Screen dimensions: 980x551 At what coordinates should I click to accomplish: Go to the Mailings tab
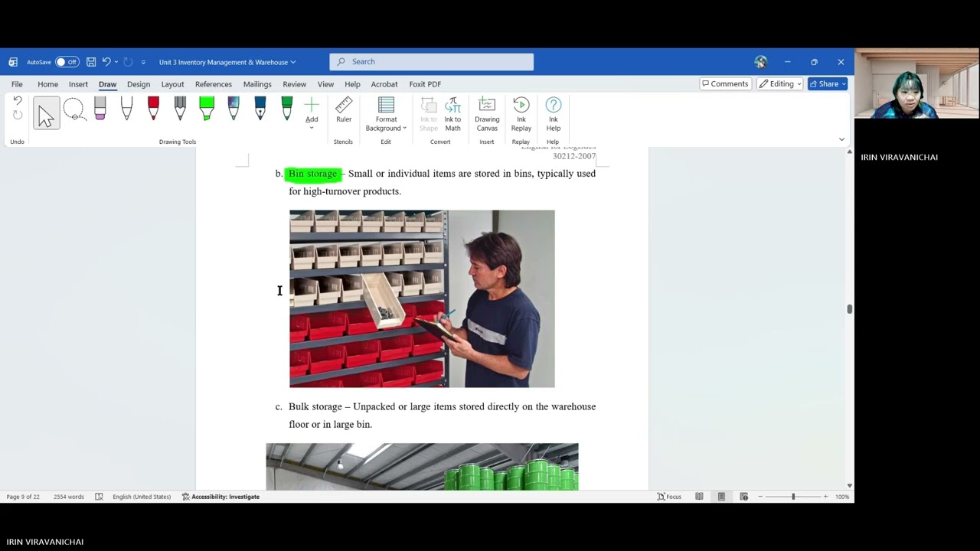[x=257, y=84]
